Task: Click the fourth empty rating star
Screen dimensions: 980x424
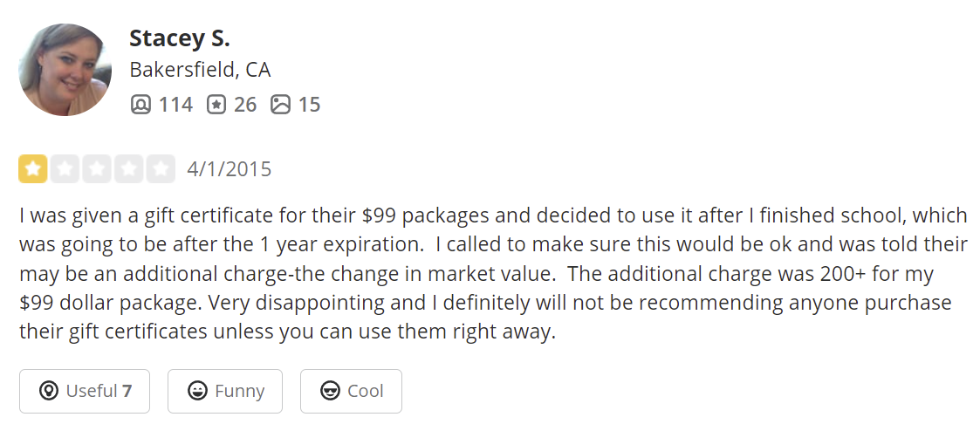Action: [x=128, y=169]
